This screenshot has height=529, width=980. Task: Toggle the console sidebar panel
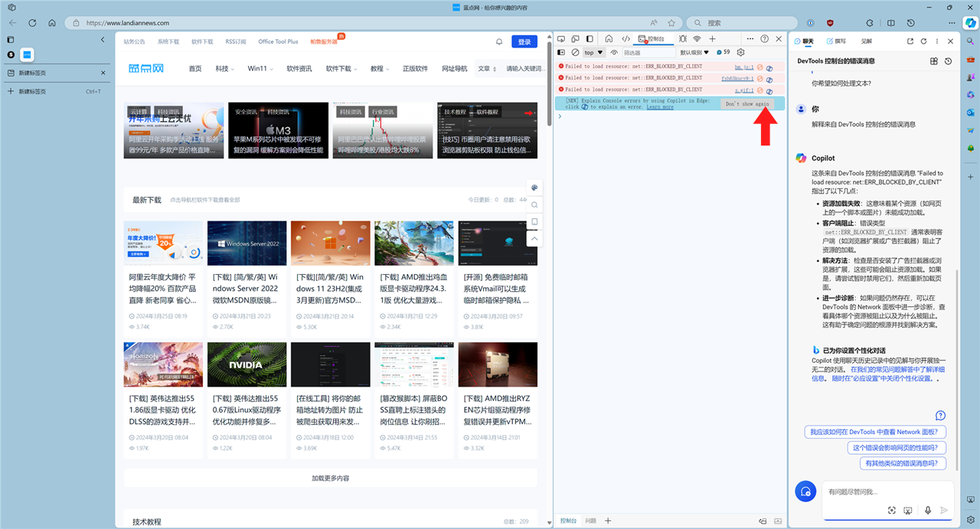pyautogui.click(x=561, y=53)
